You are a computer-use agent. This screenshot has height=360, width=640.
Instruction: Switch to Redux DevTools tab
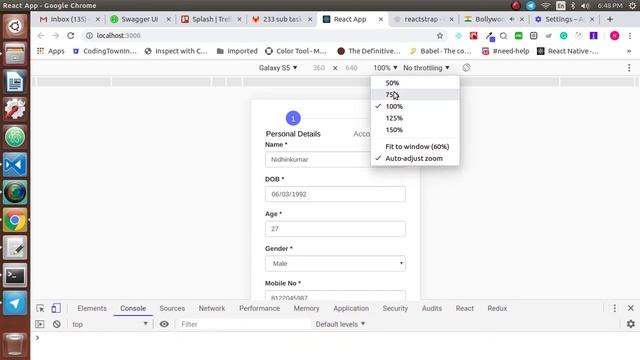pyautogui.click(x=497, y=308)
